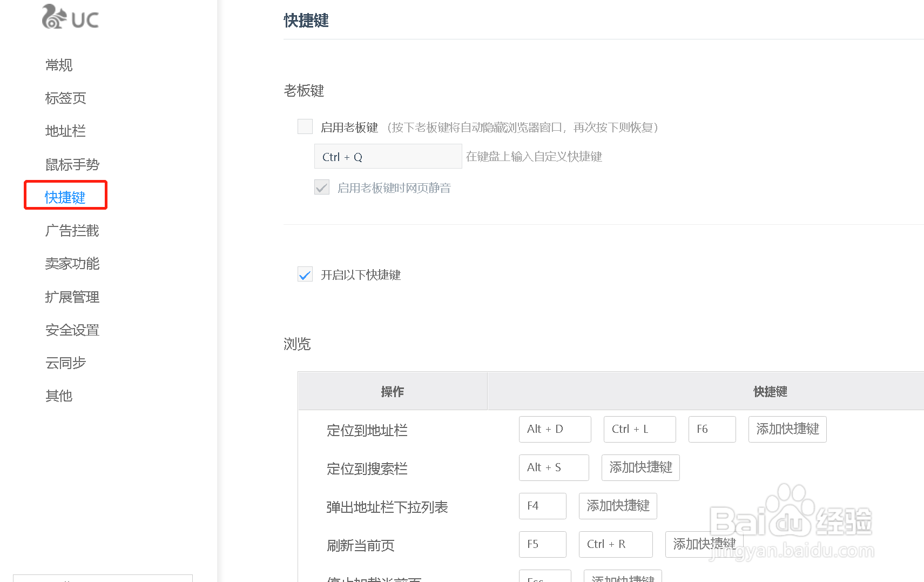This screenshot has width=924, height=582.
Task: Select 安全设置 in the sidebar
Action: pos(72,330)
